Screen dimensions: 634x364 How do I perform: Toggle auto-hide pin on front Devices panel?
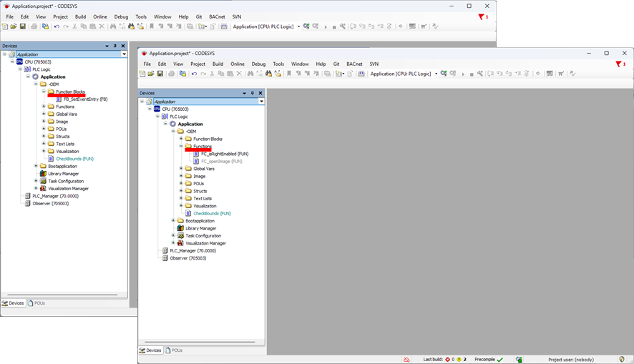click(x=252, y=93)
